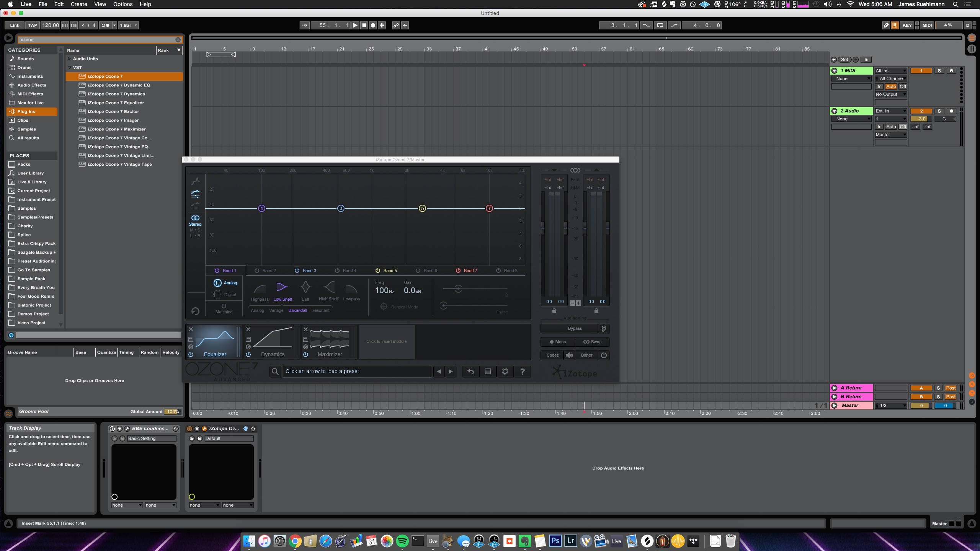Toggle the Maximizer module power button
The image size is (980, 551).
pos(305,354)
